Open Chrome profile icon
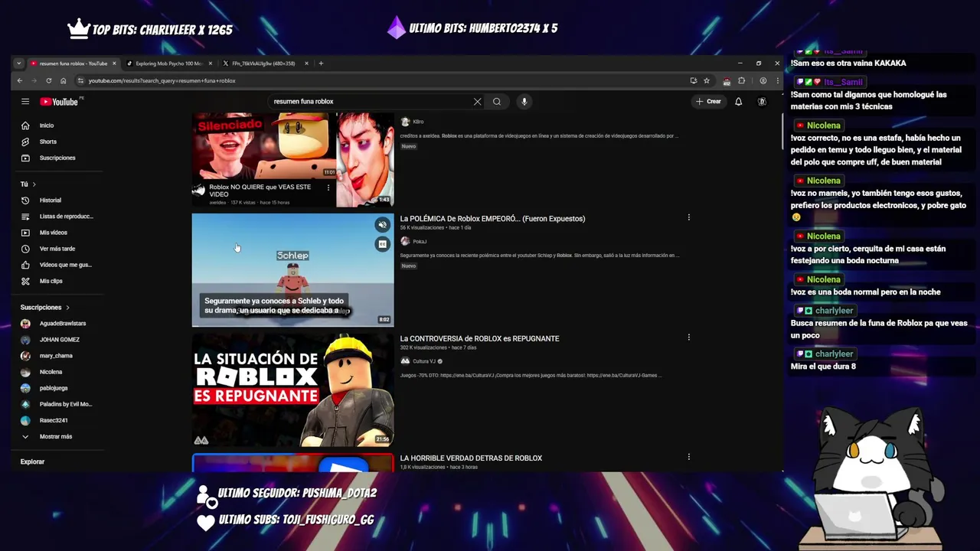 (763, 80)
